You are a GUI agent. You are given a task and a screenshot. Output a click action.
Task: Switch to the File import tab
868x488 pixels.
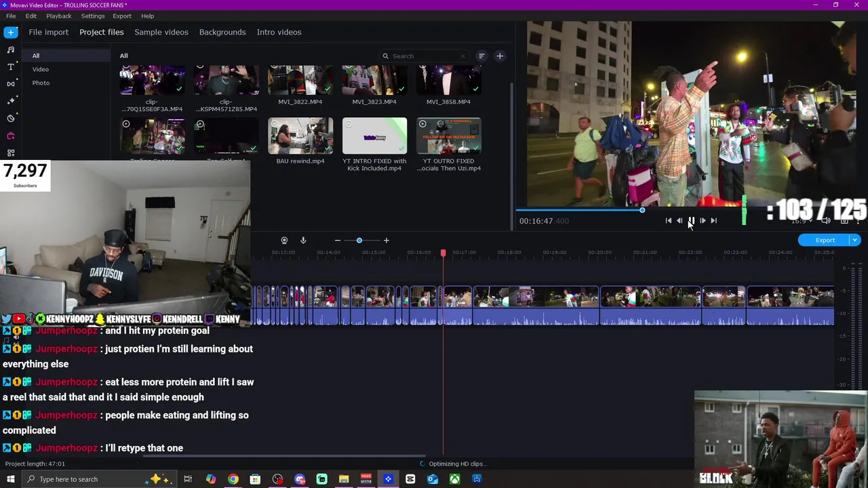coord(48,32)
